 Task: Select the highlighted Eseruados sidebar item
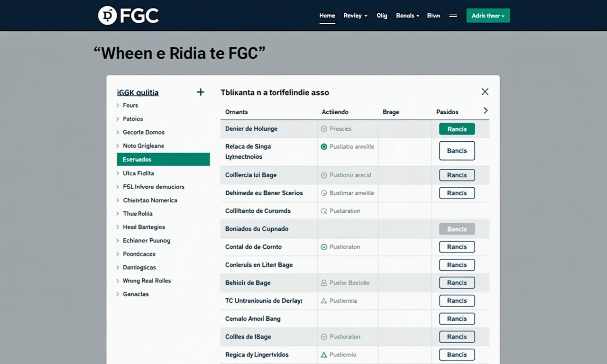click(x=163, y=159)
